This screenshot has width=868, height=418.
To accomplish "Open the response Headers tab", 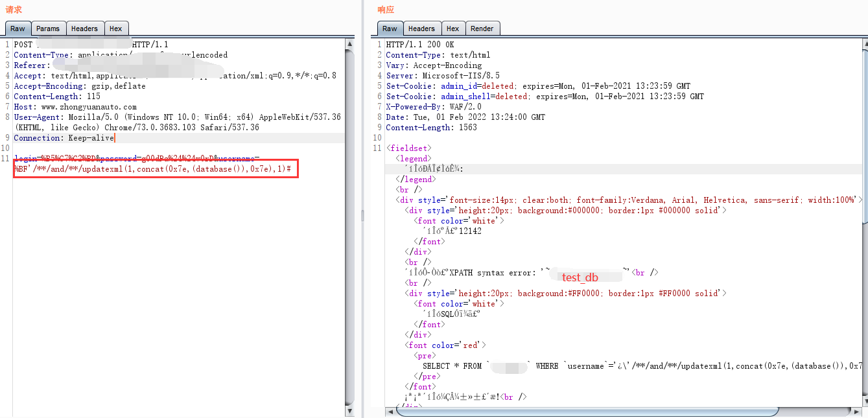I will coord(421,29).
